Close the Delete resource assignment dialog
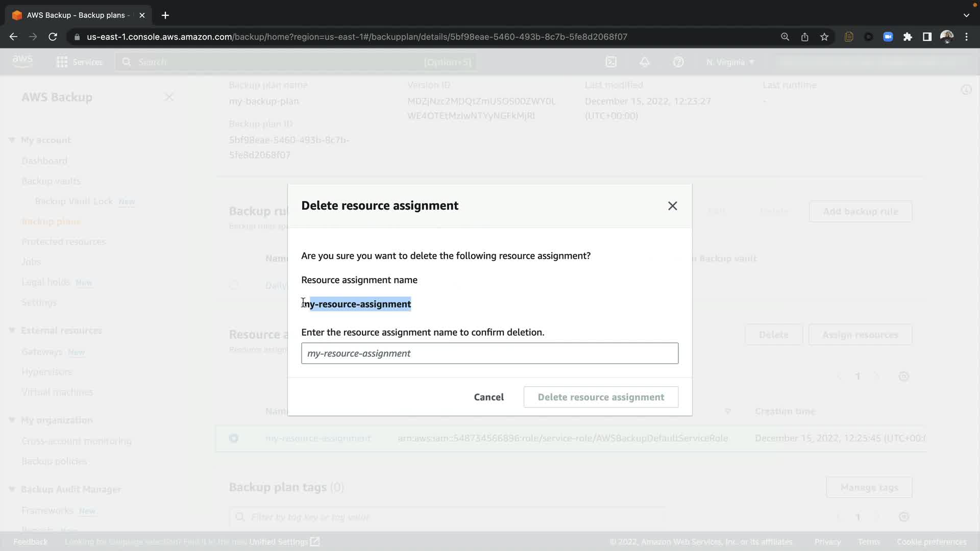 (672, 206)
